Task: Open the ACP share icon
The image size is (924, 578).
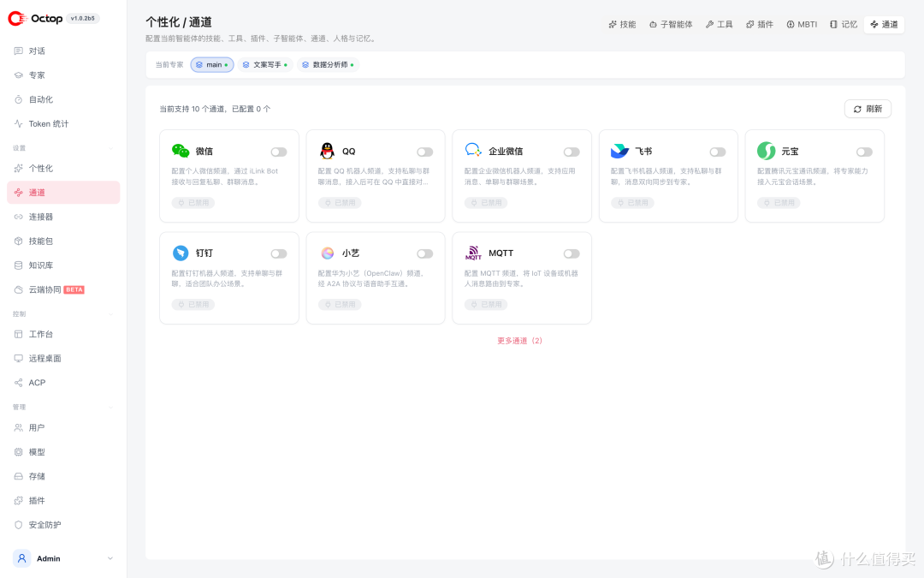Action: click(18, 383)
